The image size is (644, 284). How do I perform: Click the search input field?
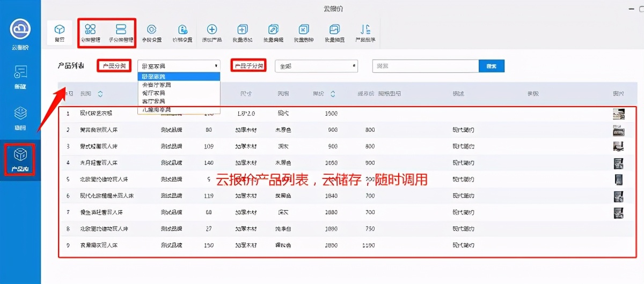[x=426, y=66]
